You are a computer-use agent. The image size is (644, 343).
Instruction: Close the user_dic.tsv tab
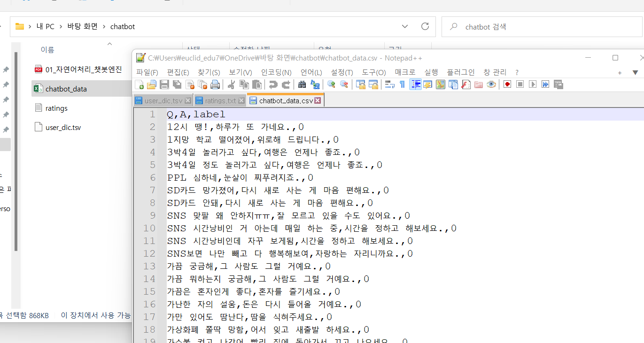(188, 101)
